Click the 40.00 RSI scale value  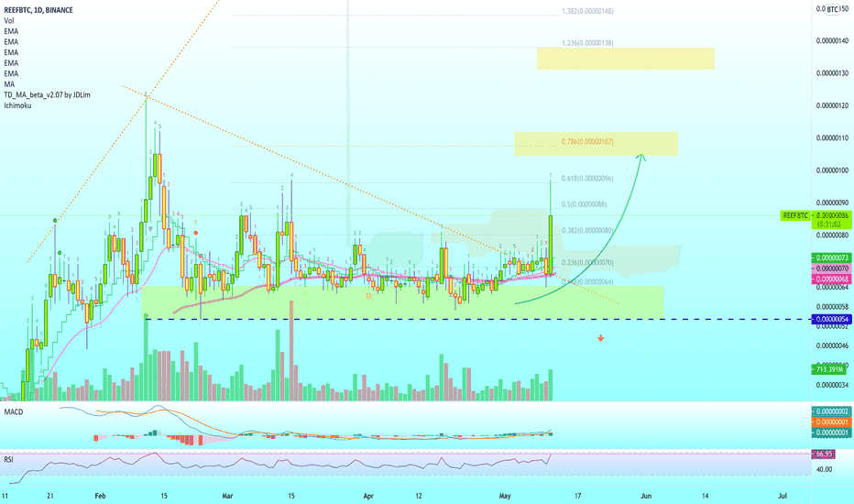point(824,469)
